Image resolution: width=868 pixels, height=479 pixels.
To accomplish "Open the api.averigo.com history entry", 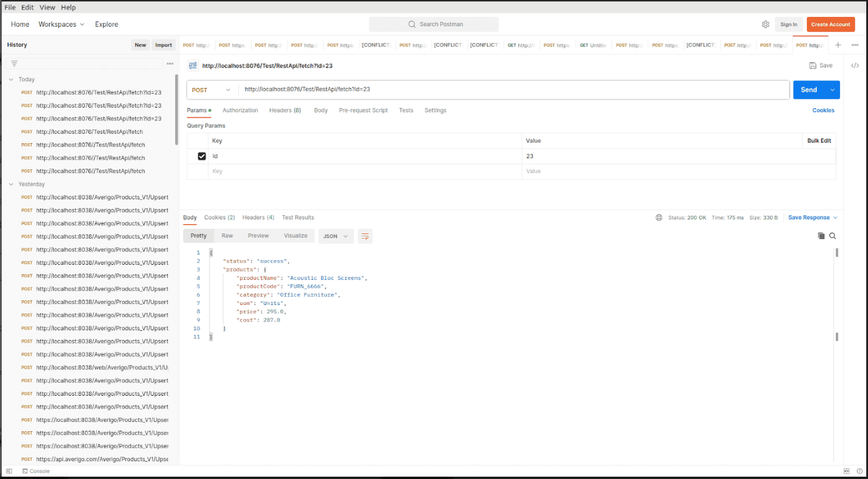I will [94, 459].
